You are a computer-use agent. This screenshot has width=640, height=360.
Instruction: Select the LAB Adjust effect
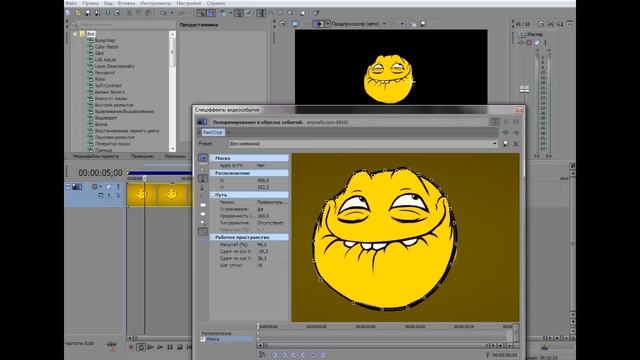point(105,60)
